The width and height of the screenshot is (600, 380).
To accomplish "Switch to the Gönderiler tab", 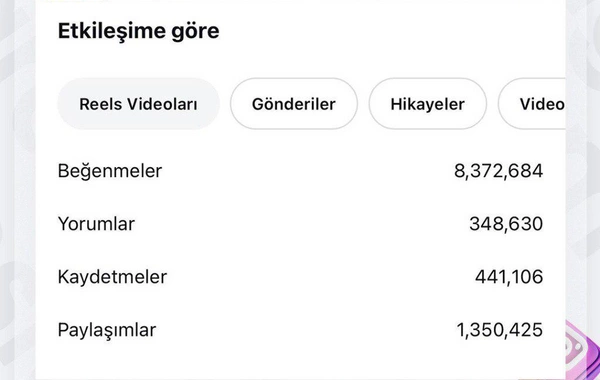I will point(294,104).
